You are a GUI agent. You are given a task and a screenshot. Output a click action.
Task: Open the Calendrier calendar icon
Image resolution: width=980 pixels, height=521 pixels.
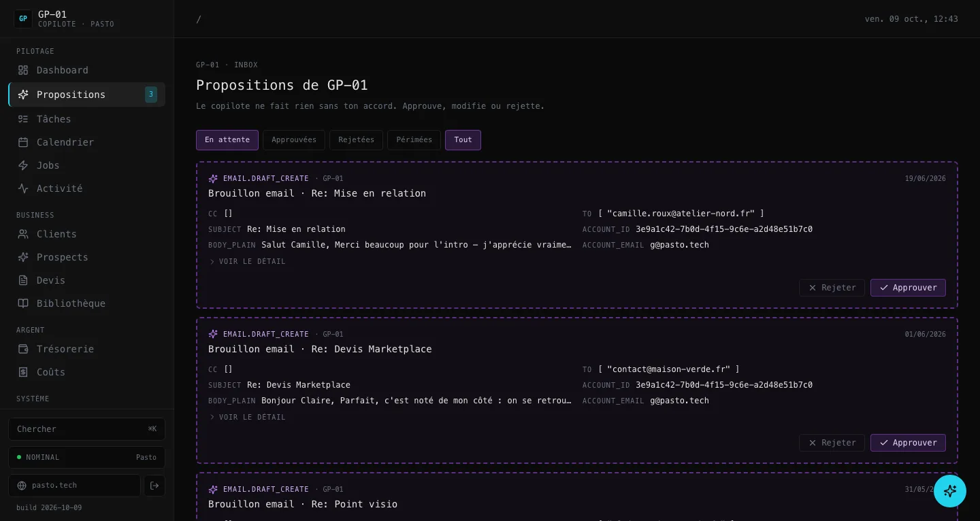(x=23, y=142)
